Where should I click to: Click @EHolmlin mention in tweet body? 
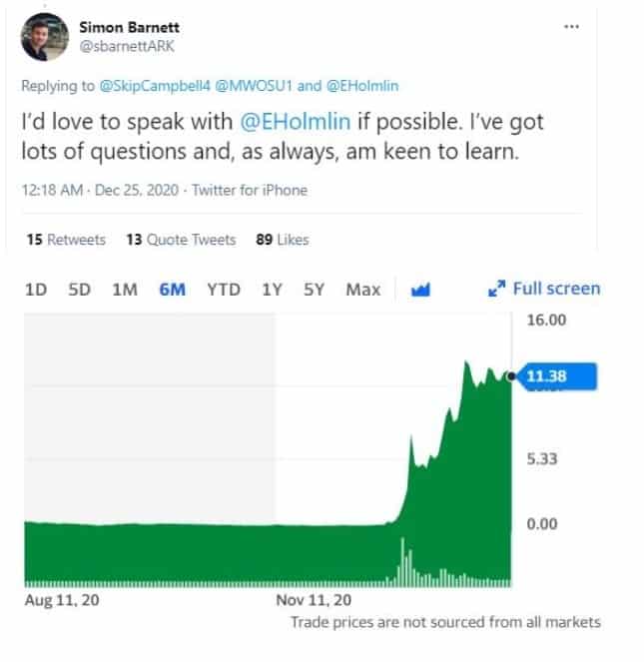pos(296,122)
